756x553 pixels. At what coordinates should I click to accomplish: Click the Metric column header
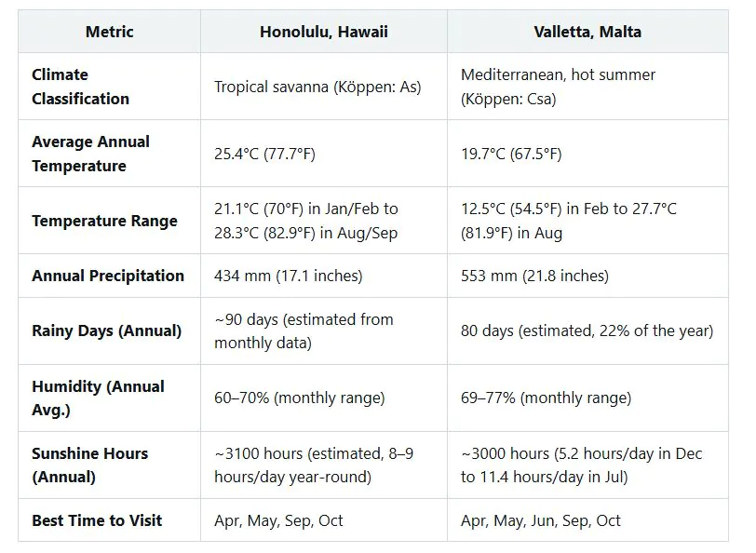tap(109, 32)
